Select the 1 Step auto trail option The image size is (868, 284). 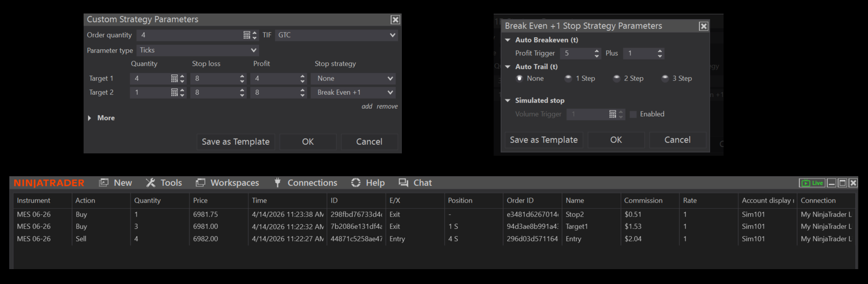568,79
